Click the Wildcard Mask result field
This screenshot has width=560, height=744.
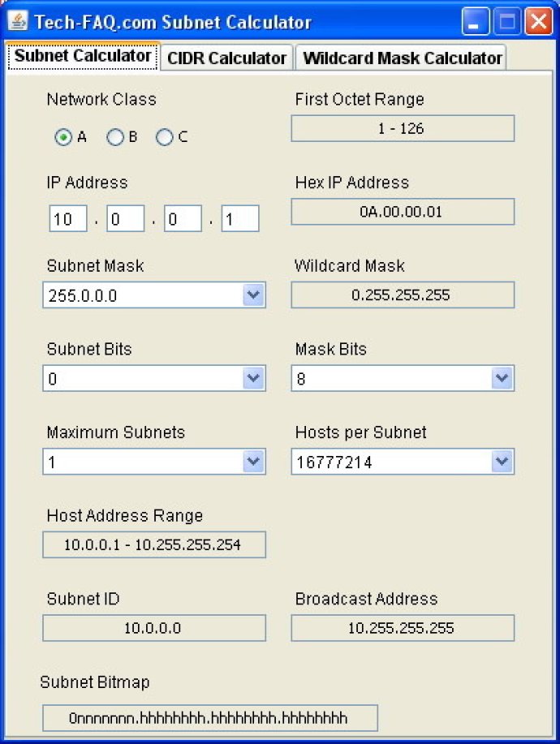[403, 295]
